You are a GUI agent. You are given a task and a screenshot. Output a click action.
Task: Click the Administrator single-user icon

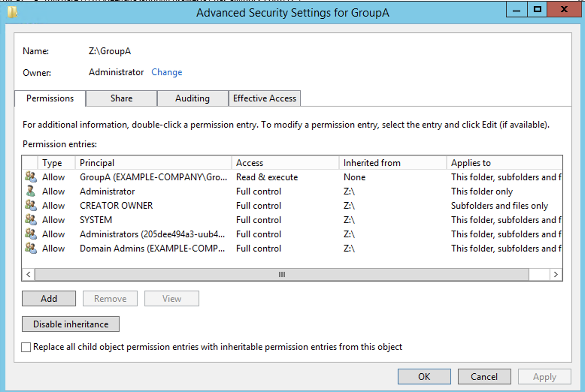31,191
